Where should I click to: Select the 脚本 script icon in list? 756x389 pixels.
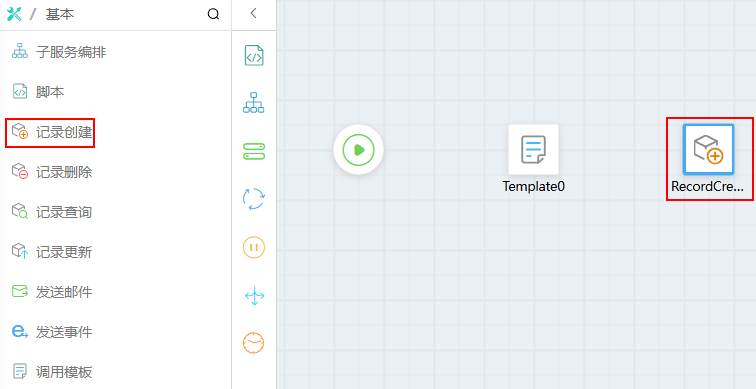[20, 91]
